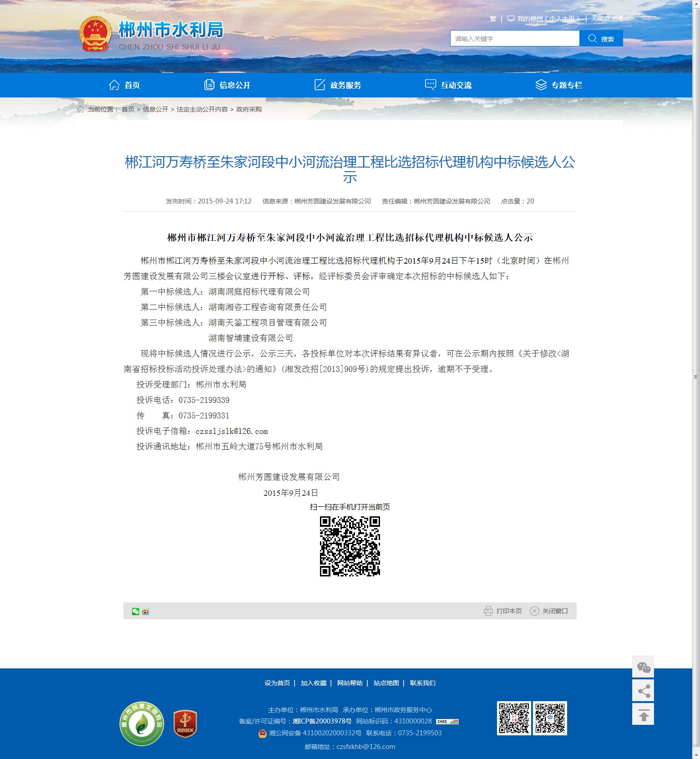Open 我的郴州 personal homepage link

click(x=543, y=19)
